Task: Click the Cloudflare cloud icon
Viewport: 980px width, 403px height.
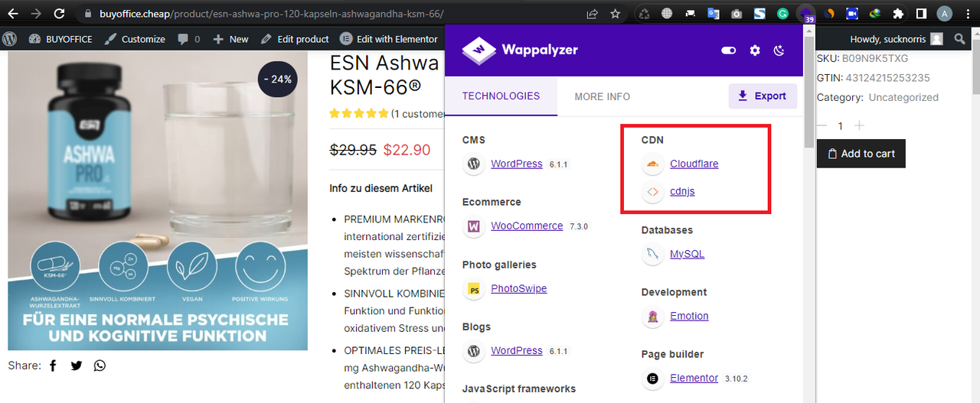Action: tap(652, 164)
